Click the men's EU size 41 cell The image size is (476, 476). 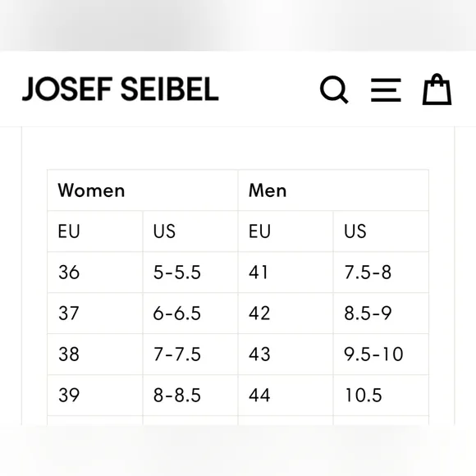(286, 272)
